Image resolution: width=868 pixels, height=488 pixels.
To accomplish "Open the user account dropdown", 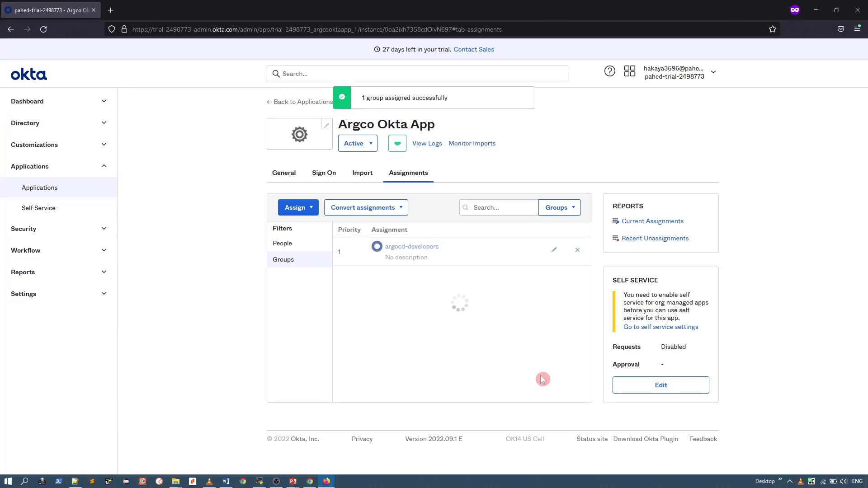I will [x=679, y=72].
